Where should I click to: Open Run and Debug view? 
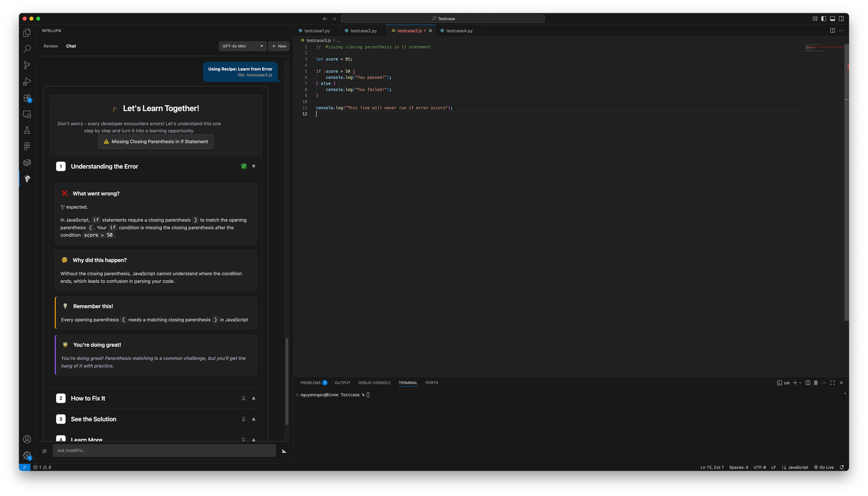coord(27,81)
